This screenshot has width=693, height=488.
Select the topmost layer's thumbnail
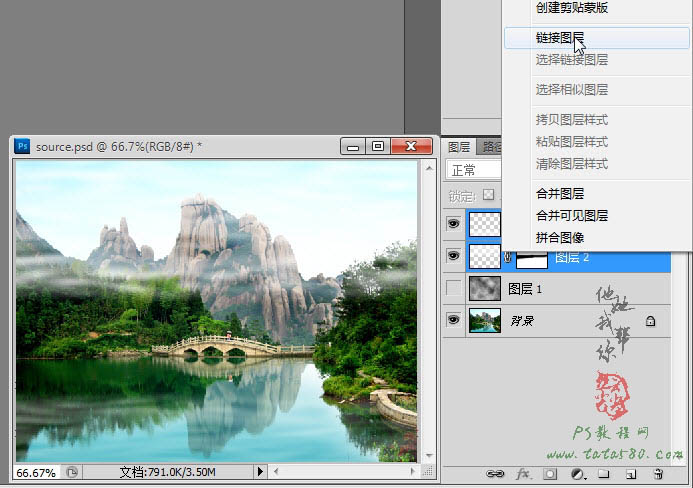485,224
